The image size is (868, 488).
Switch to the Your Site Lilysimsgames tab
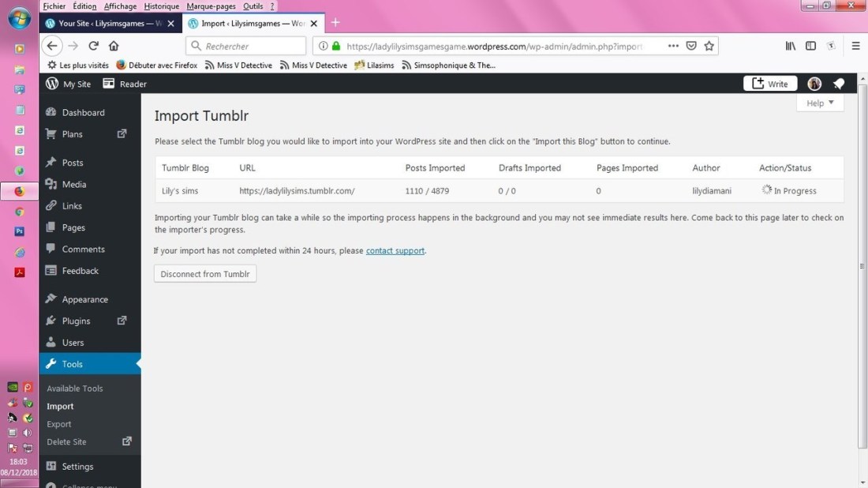105,23
